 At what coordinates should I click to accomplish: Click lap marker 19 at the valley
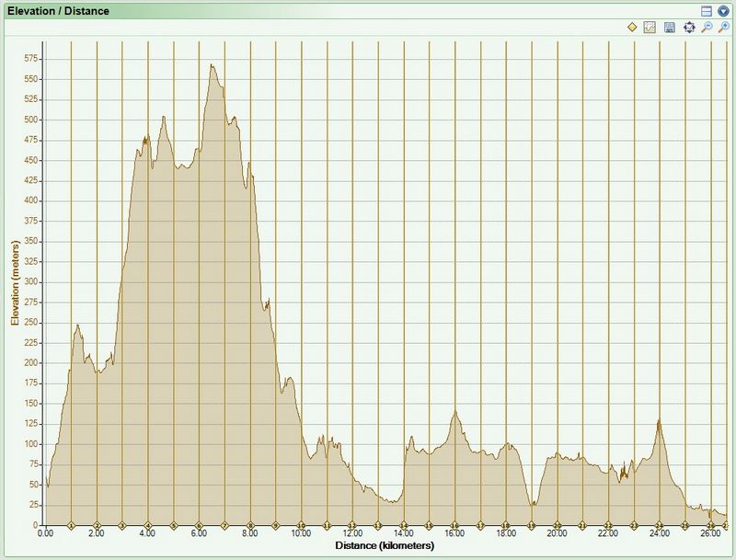[532, 525]
